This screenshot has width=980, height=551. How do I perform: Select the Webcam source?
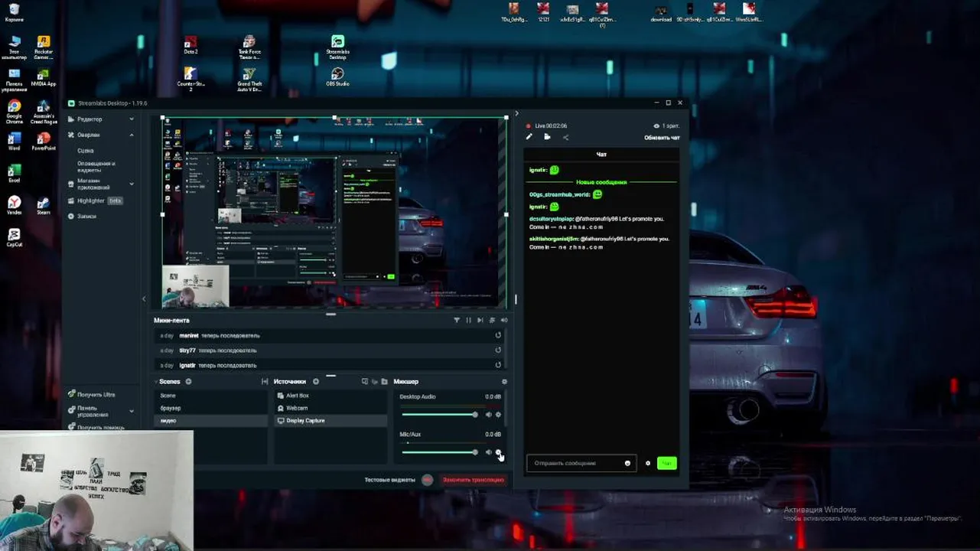coord(330,408)
